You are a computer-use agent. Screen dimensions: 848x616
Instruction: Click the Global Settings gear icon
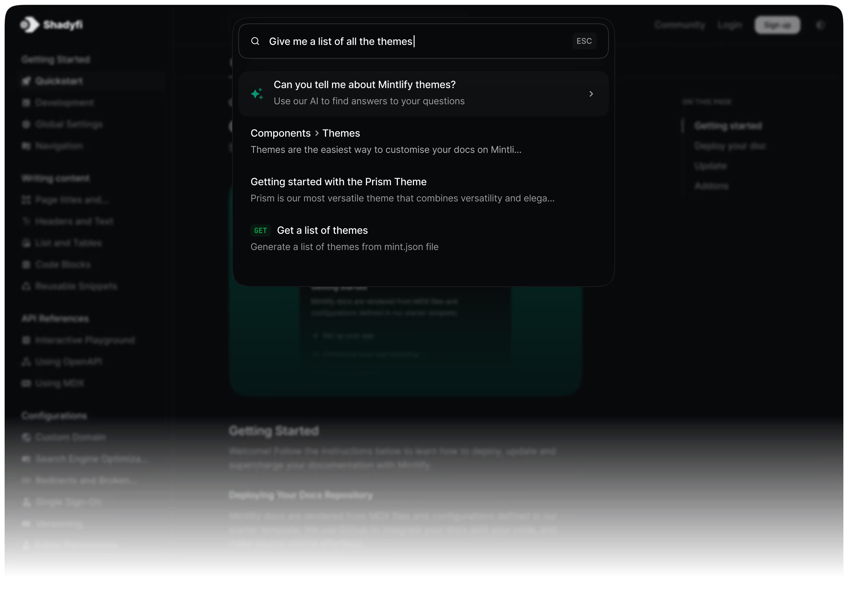coord(26,124)
